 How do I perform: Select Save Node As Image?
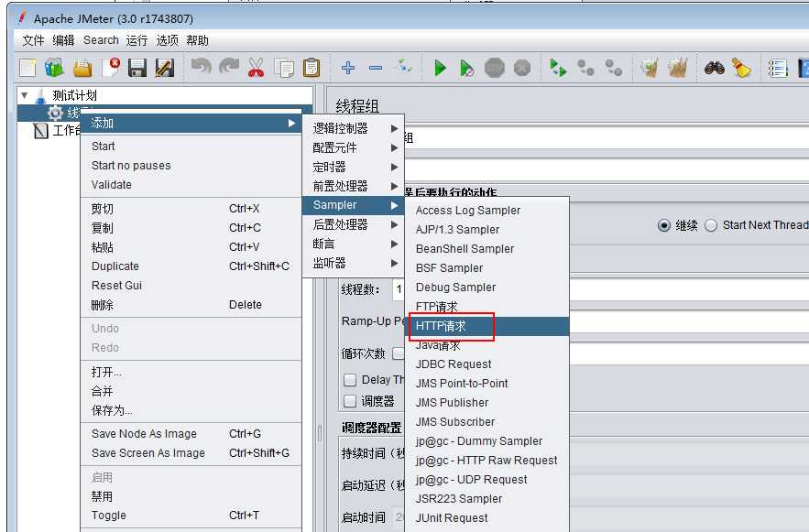pos(191,433)
